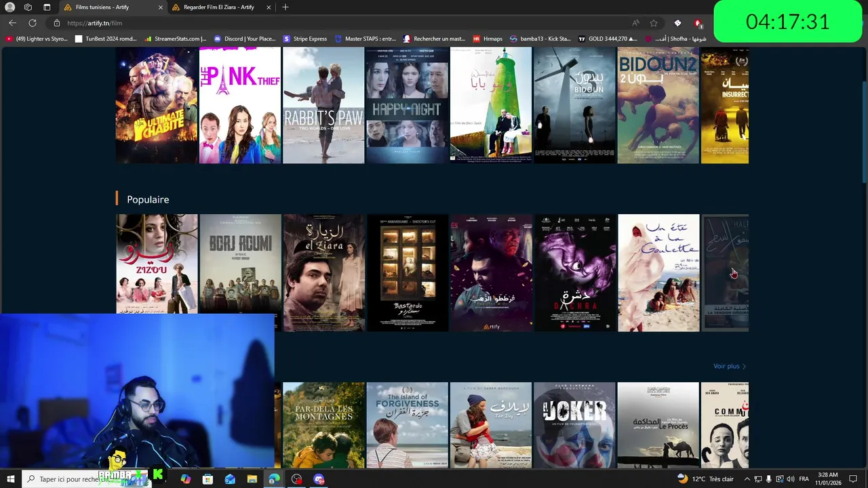Activate the Read aloud icon

635,23
